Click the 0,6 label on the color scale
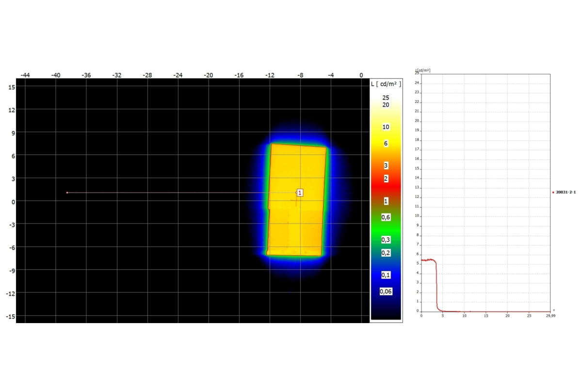This screenshot has height=392, width=582. click(x=386, y=217)
